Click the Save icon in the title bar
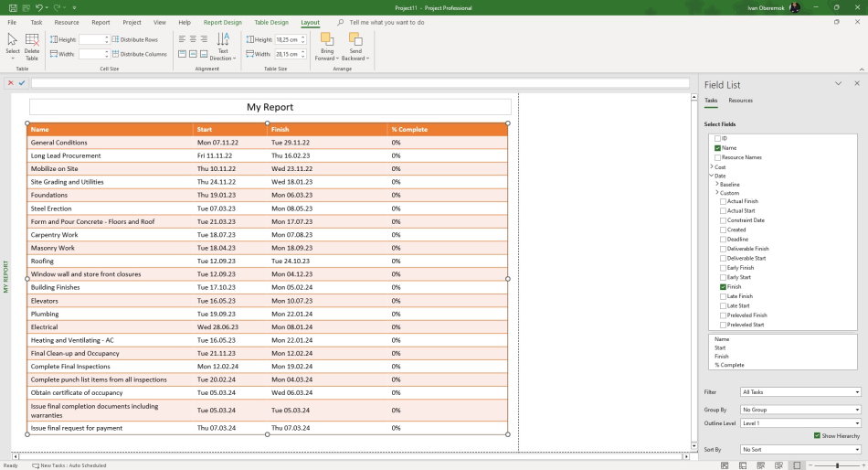Screen dimensions: 868x470 13,7
